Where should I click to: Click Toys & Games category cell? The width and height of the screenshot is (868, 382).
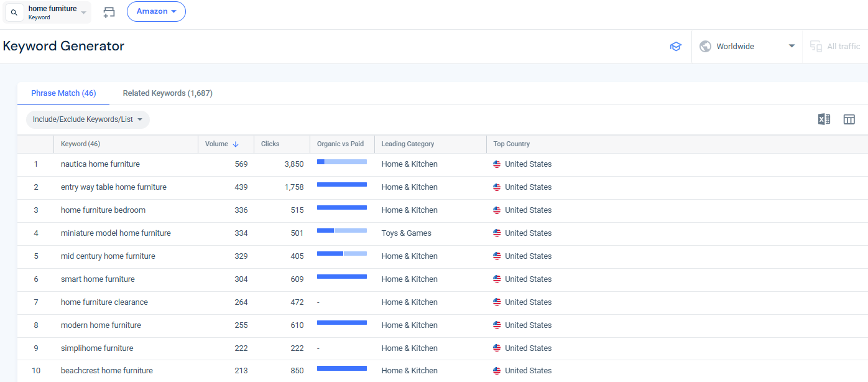(407, 233)
